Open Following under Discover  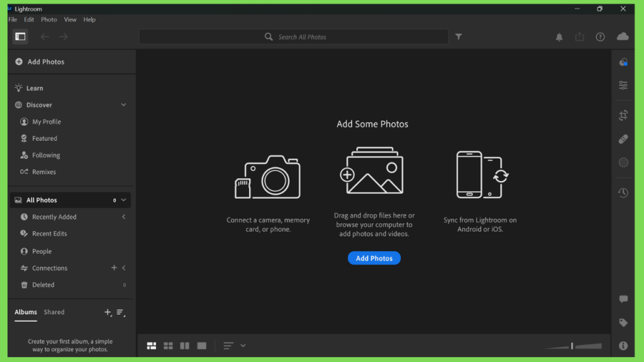tap(46, 155)
